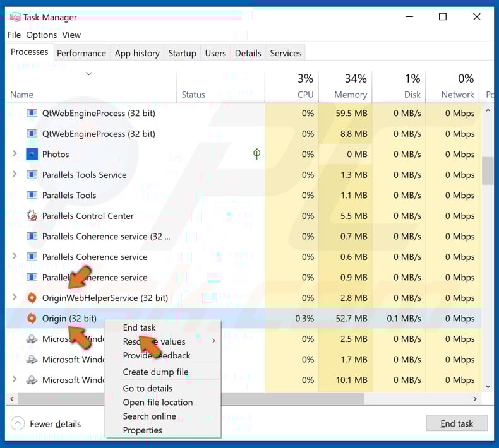Click the Parallels Control Center gear icon
Image resolution: width=499 pixels, height=448 pixels.
[32, 216]
